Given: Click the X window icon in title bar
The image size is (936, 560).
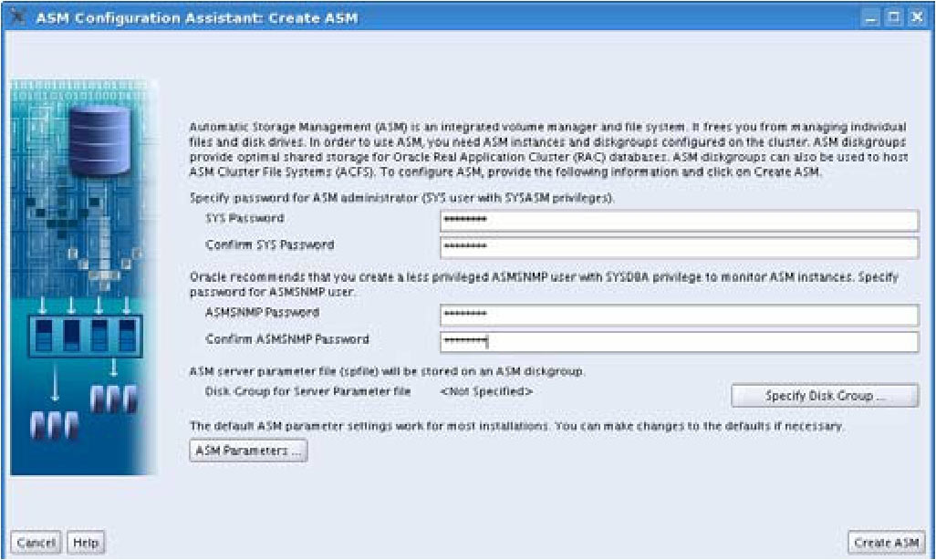Looking at the screenshot, I should click(x=16, y=18).
